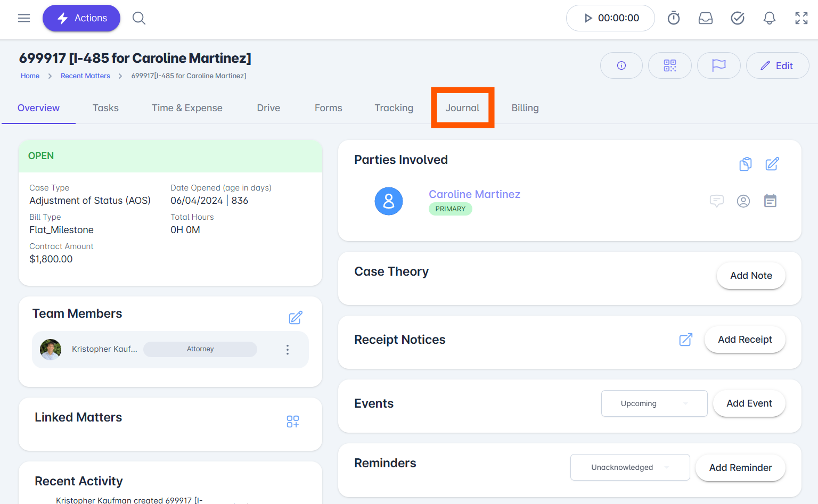The image size is (818, 504).
Task: Click the QR code icon button
Action: pos(670,65)
